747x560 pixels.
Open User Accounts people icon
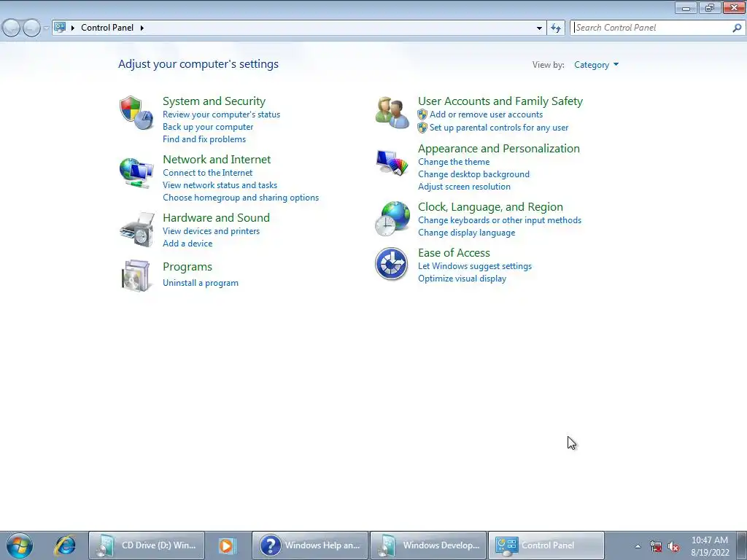coord(392,112)
